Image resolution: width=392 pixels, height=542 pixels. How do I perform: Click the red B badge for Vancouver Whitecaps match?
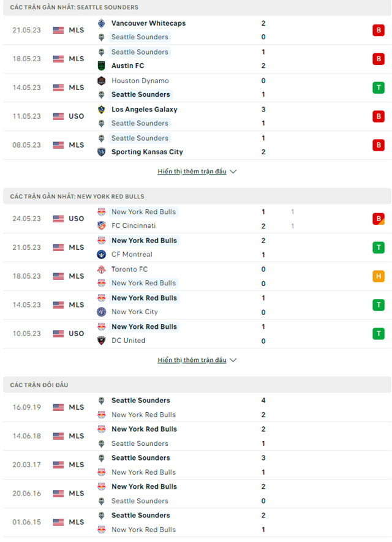click(x=379, y=31)
